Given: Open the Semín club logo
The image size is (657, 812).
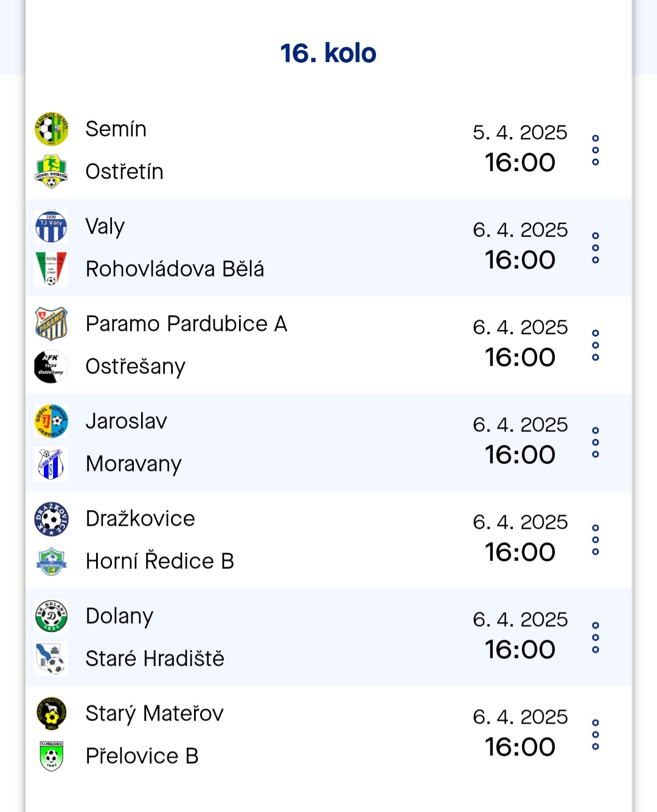Looking at the screenshot, I should [51, 129].
